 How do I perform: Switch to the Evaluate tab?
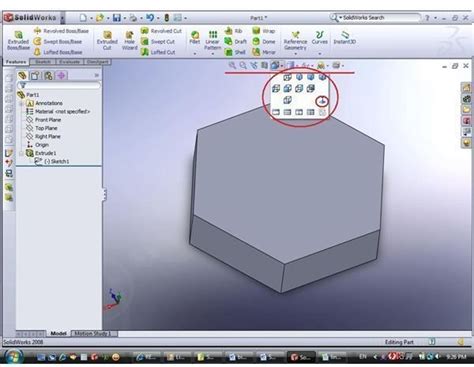tap(69, 62)
